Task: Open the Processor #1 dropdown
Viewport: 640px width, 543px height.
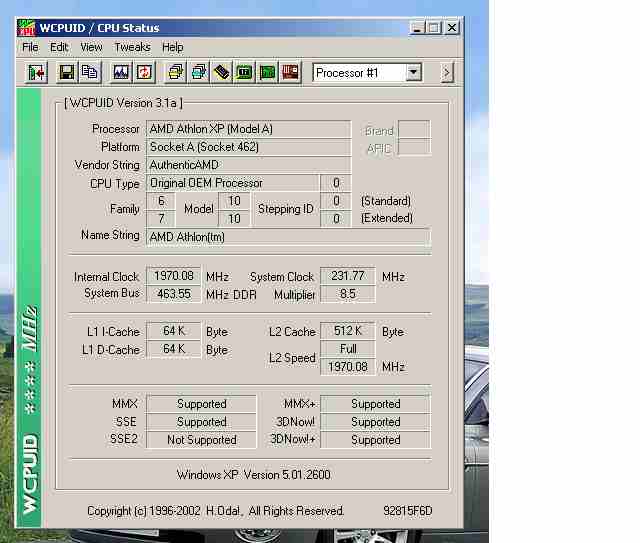Action: coord(413,72)
